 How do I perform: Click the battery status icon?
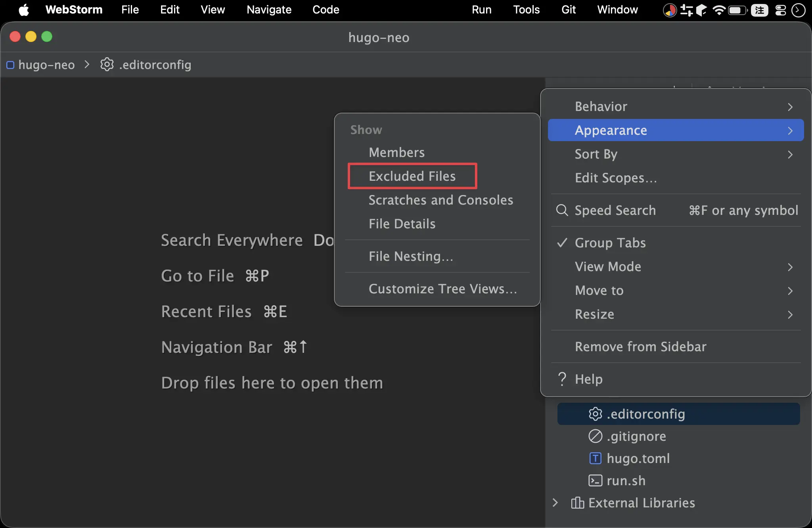click(737, 10)
